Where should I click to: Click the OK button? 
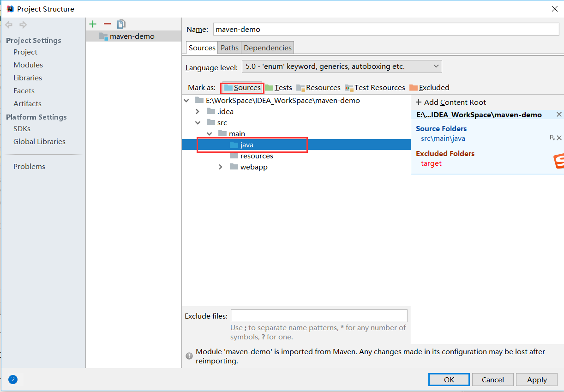coord(449,380)
